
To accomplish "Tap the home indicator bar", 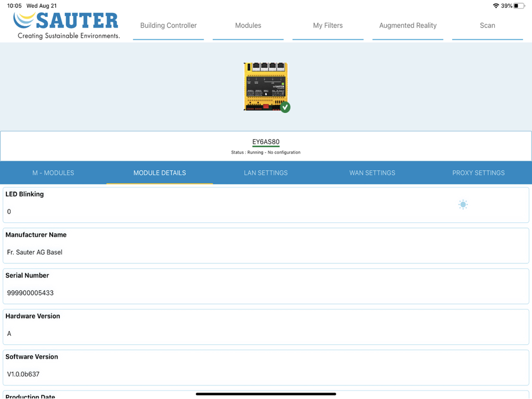I will click(265, 394).
